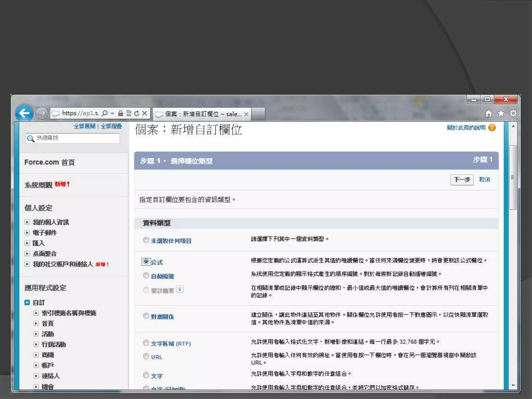532x399 pixels.
Task: Click the favorites star icon
Action: [x=501, y=114]
